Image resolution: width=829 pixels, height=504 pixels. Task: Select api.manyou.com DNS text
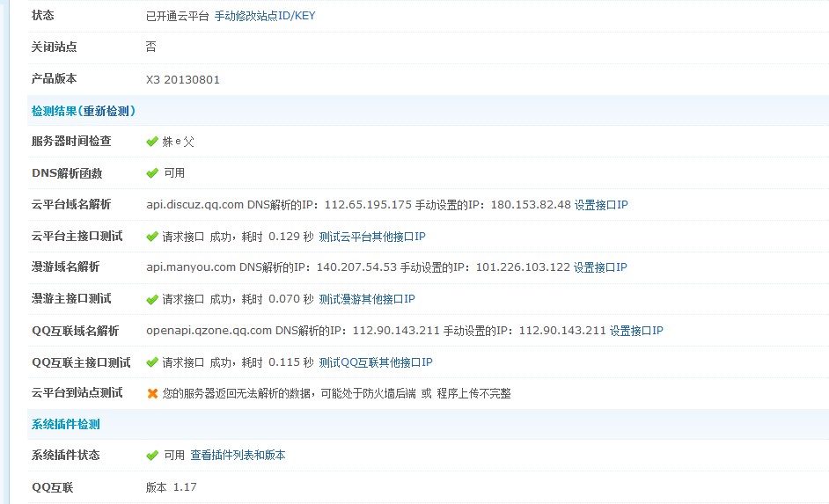click(x=272, y=267)
